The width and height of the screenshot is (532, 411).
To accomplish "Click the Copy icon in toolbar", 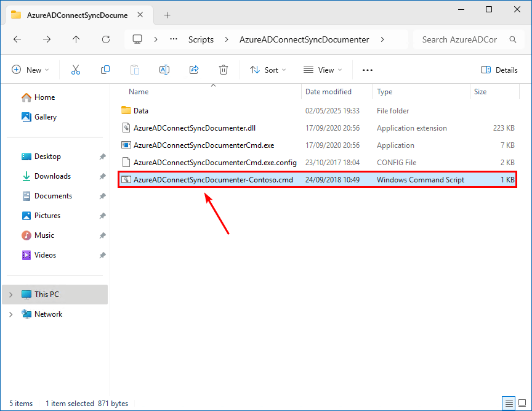I will click(x=105, y=70).
